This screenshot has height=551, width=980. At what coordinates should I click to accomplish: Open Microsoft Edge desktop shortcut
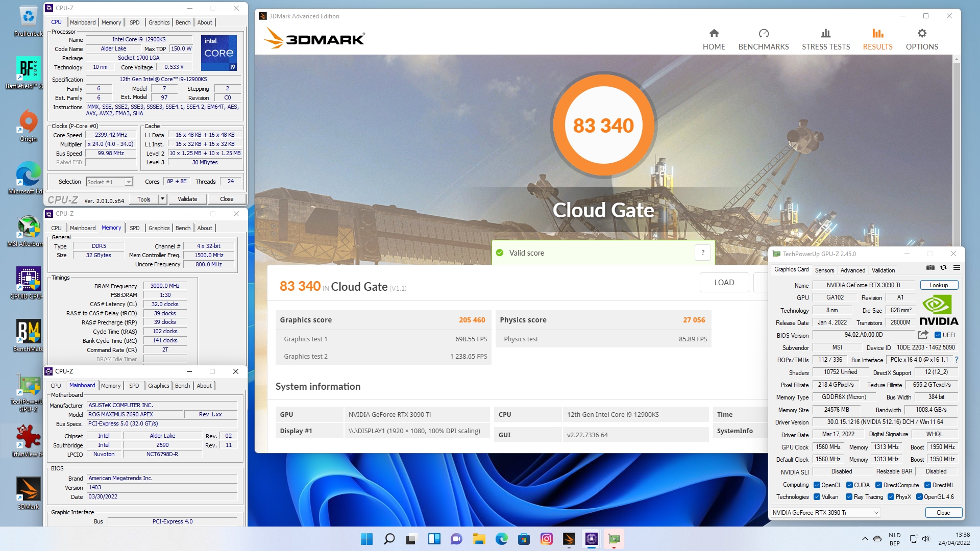click(x=28, y=178)
